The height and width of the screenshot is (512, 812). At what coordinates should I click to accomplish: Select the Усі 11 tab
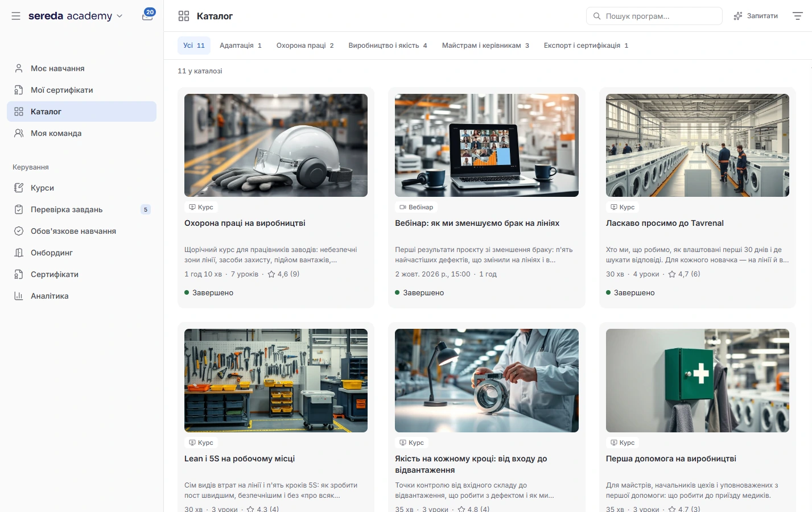coord(194,46)
